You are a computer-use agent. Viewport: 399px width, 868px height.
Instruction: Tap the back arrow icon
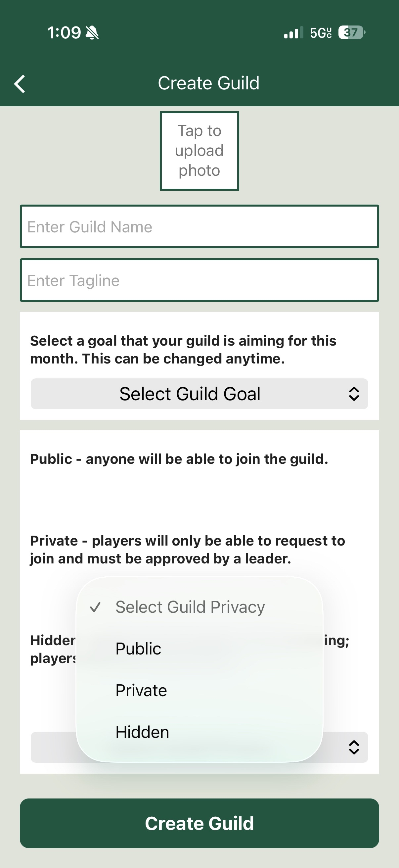tap(20, 83)
